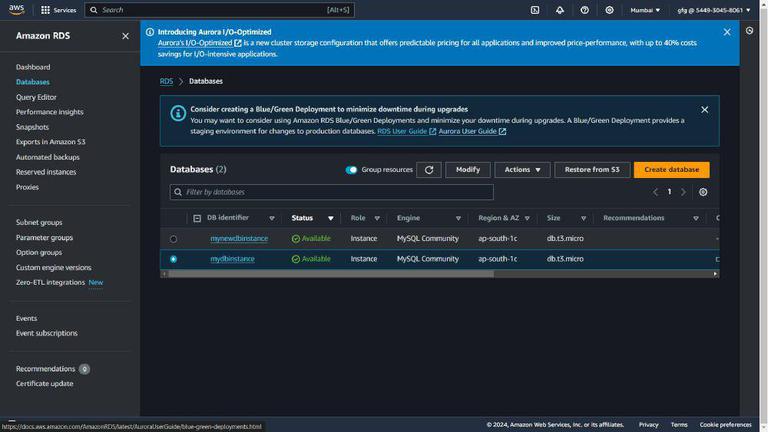Open Certificate update in sidebar
768x432 pixels.
(45, 384)
